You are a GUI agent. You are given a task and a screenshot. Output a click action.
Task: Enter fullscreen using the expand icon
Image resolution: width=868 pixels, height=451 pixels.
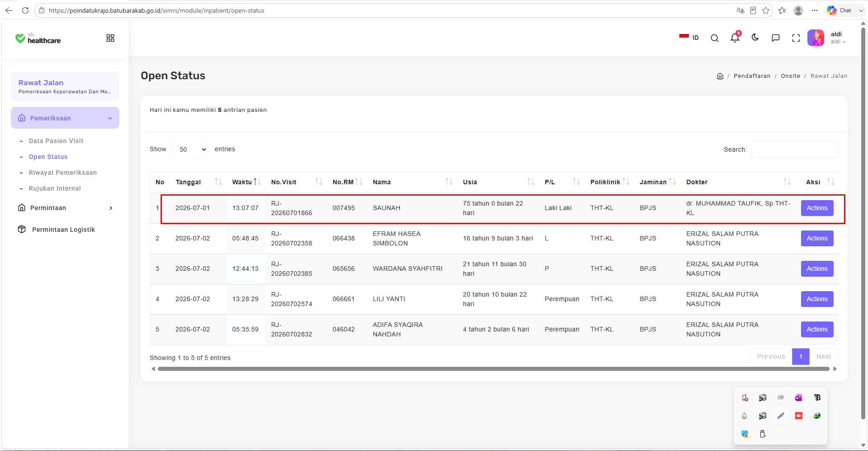(796, 38)
